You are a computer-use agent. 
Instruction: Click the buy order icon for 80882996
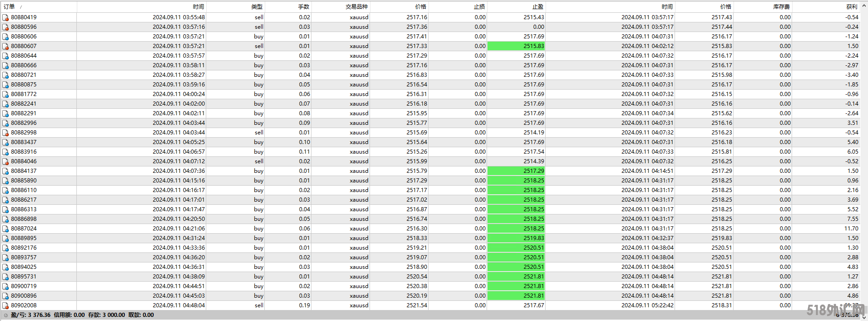5,123
